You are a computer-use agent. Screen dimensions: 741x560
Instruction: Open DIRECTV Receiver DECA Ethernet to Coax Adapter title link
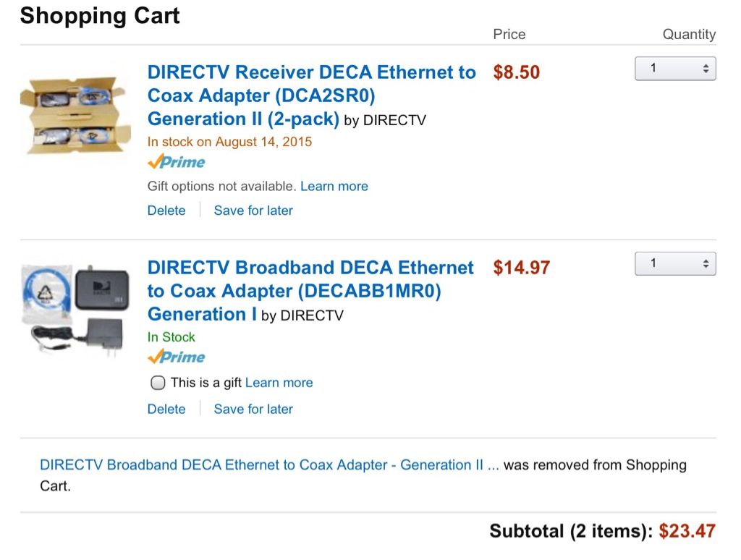click(312, 96)
